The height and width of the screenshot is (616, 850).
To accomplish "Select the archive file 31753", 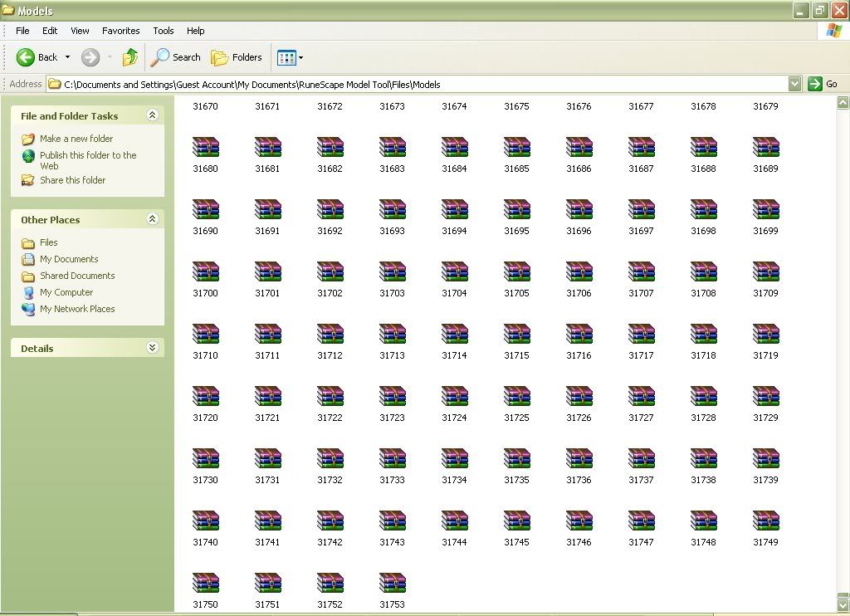I will coord(392,584).
